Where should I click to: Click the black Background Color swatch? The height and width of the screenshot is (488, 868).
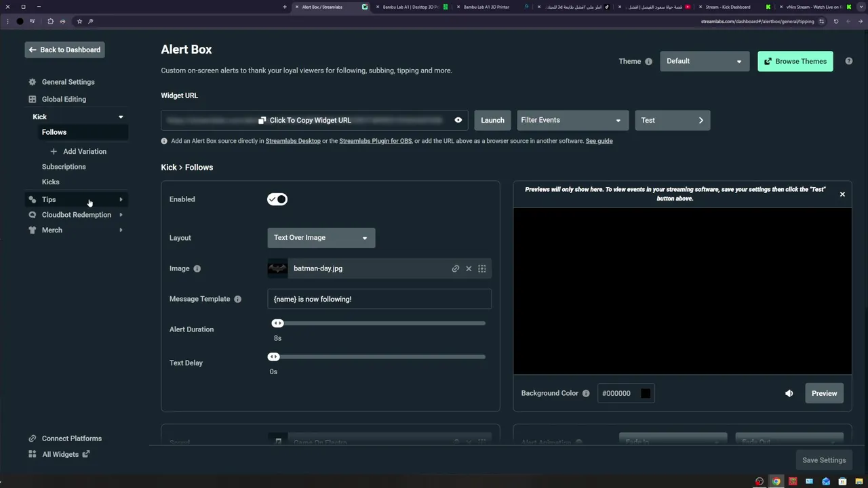point(646,393)
